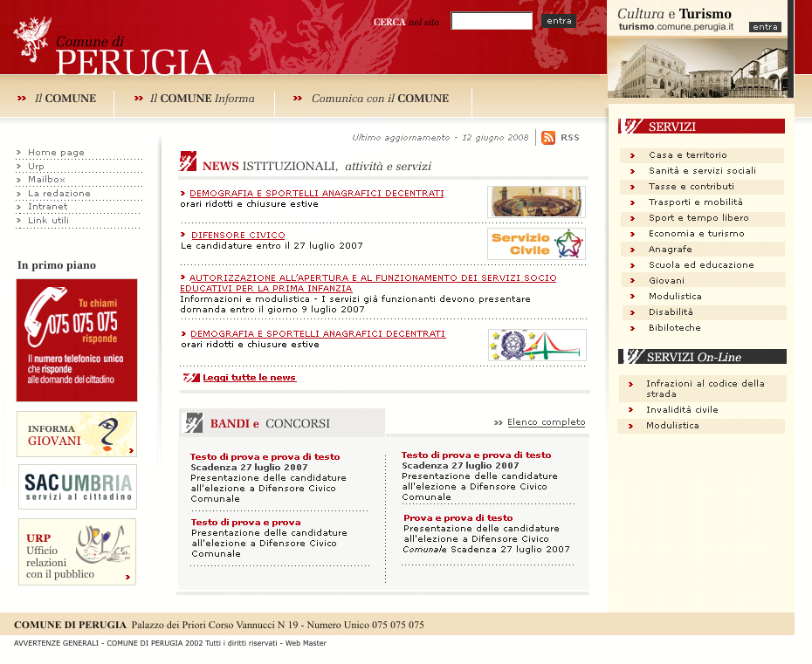Click council chamber thumbnail image
Viewport: 812px width, 664px height.
click(536, 202)
